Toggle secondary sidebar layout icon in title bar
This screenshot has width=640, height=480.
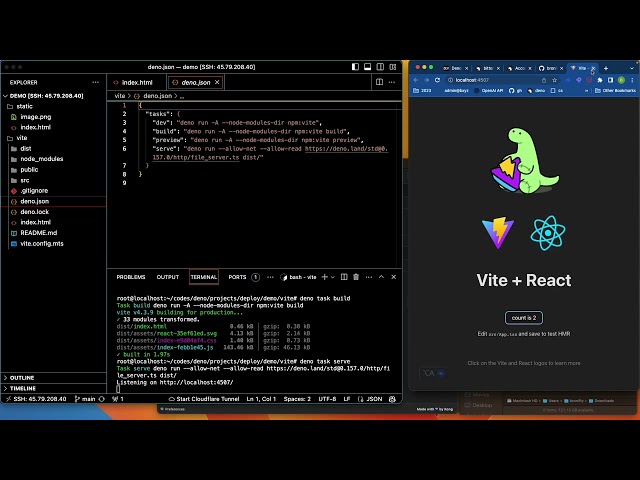pyautogui.click(x=380, y=67)
